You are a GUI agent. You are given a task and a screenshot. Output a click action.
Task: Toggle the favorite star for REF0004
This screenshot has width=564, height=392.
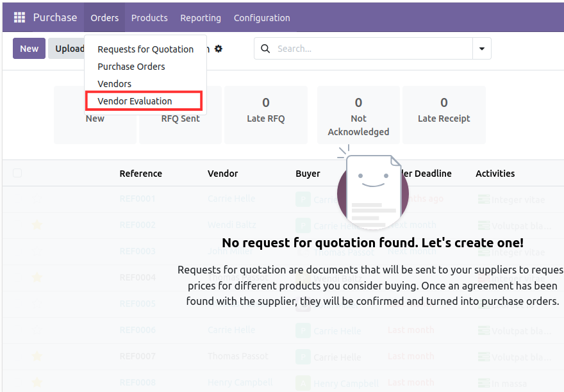pyautogui.click(x=37, y=277)
